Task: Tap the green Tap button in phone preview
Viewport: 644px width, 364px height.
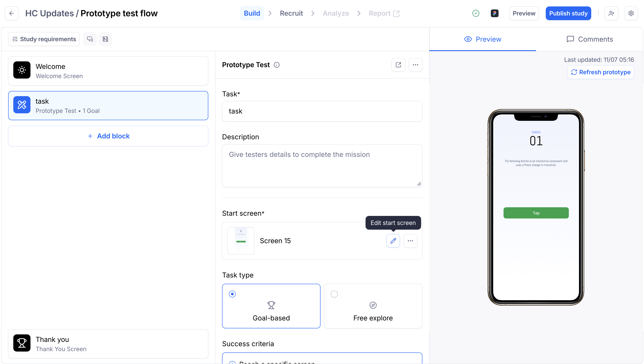Action: [536, 213]
